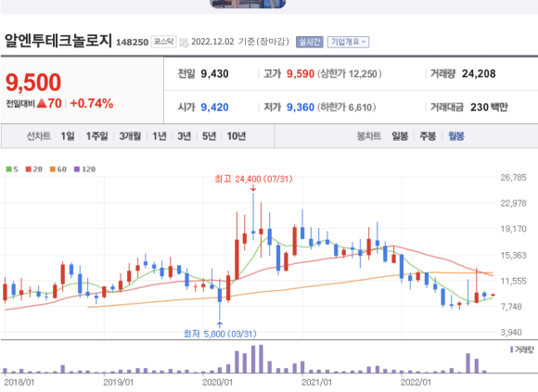Select the 3년 line chart tab

click(185, 136)
